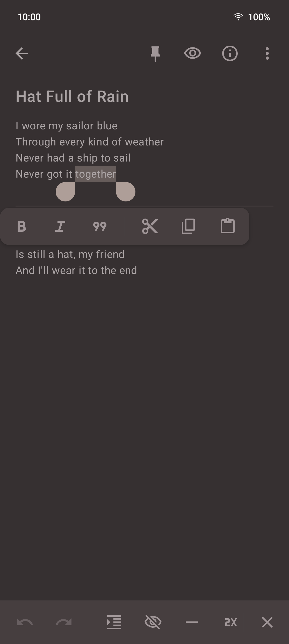Toggle the crossed-out eye hidden text option
The height and width of the screenshot is (644, 289).
(x=153, y=622)
